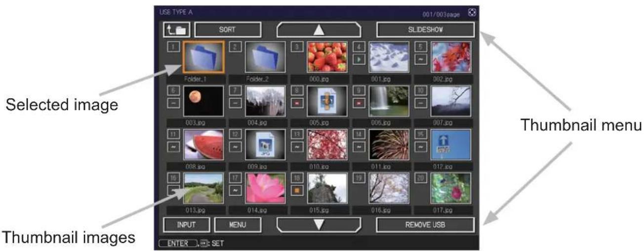This screenshot has width=644, height=251.
Task: Select the country road thumbnail 013.jpg
Action: click(x=203, y=188)
